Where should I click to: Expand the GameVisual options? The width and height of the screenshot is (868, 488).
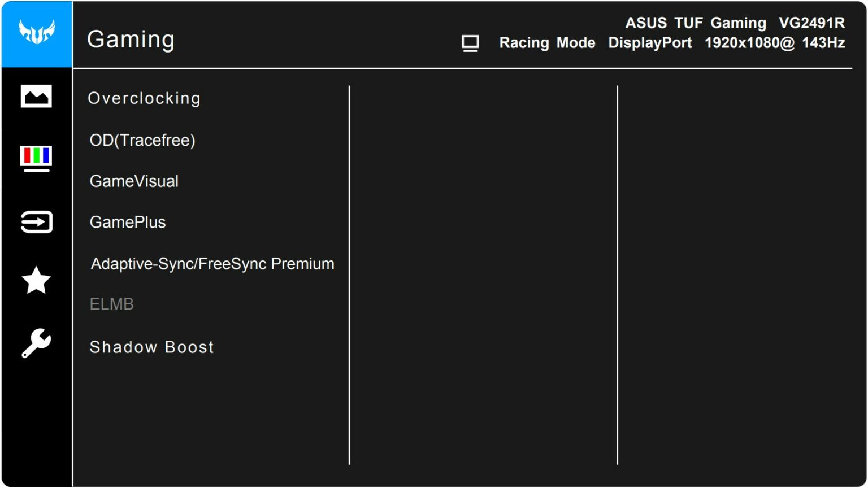click(134, 181)
